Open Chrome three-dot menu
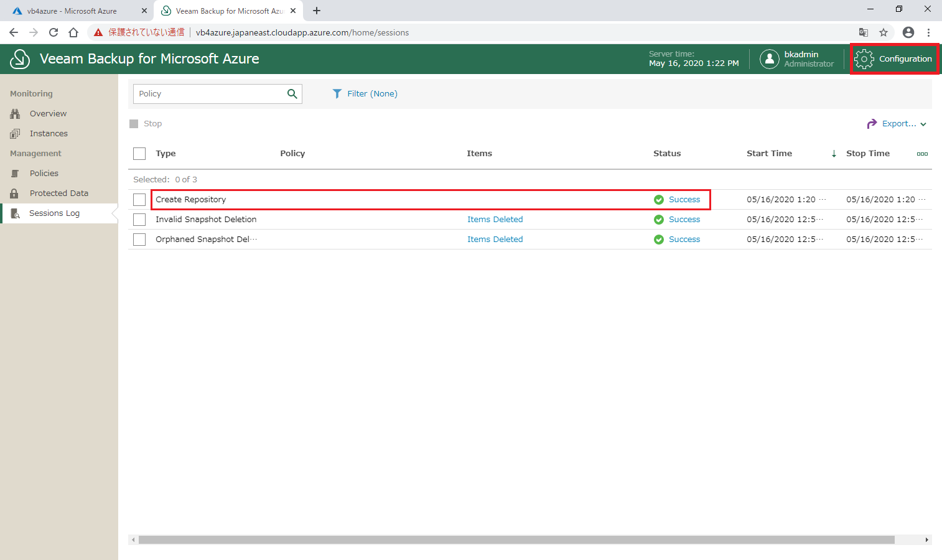The height and width of the screenshot is (560, 942). click(928, 32)
